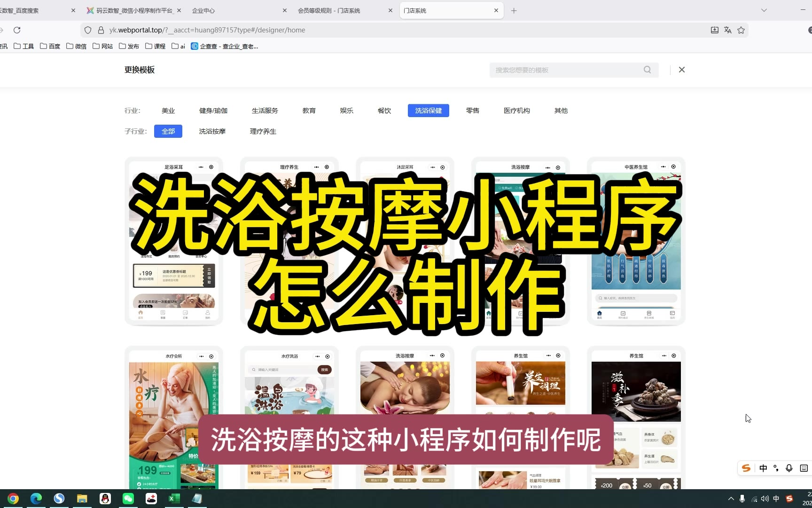The height and width of the screenshot is (508, 812).
Task: Pick the 医疗机构 industry
Action: pos(517,111)
